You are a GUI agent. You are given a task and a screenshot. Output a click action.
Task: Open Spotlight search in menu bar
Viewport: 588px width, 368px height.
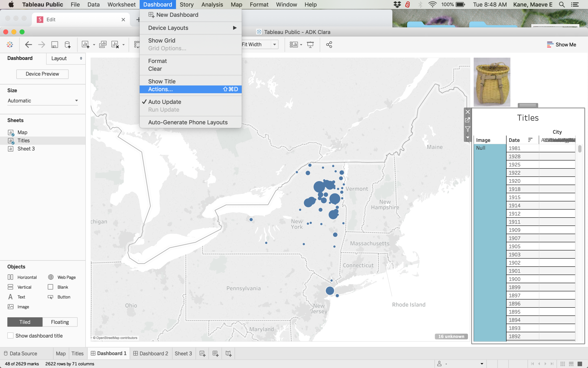pos(561,5)
